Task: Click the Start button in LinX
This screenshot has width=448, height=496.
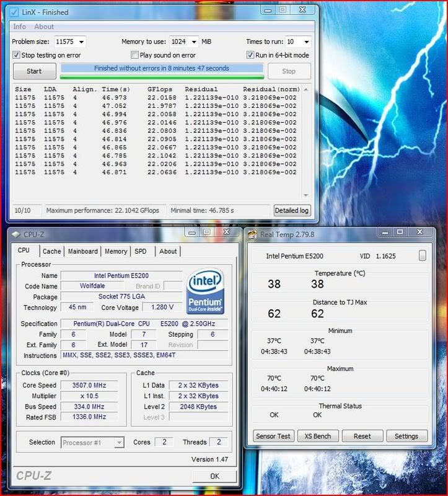Action: point(35,71)
